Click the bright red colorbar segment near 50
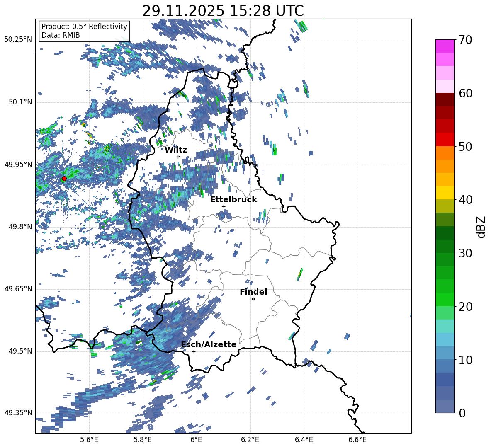 coord(445,140)
